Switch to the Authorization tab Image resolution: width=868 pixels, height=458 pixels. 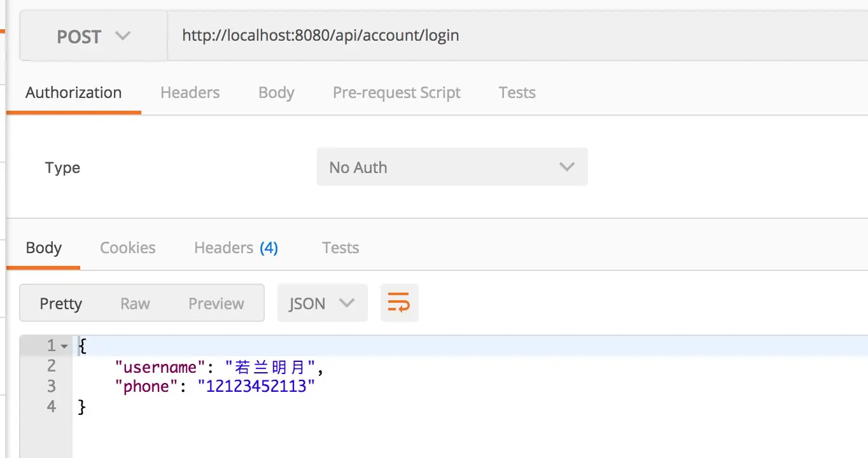(73, 93)
